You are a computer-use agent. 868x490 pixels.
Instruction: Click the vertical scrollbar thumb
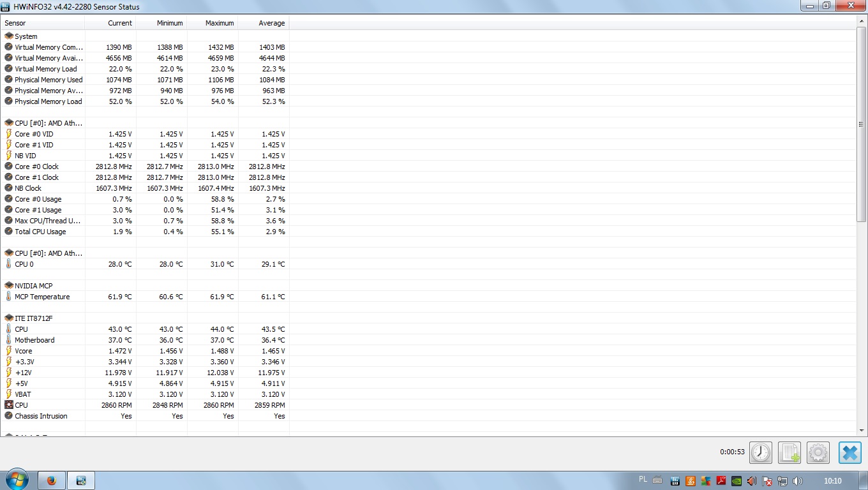pos(862,124)
